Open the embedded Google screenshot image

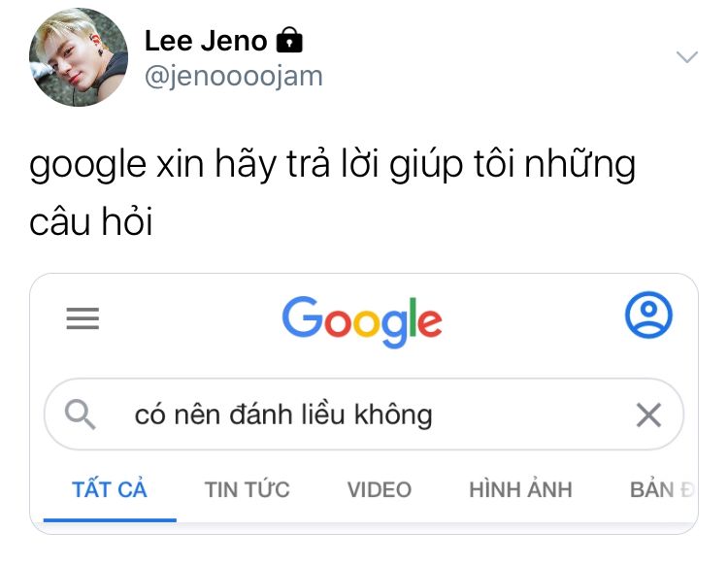[364, 404]
